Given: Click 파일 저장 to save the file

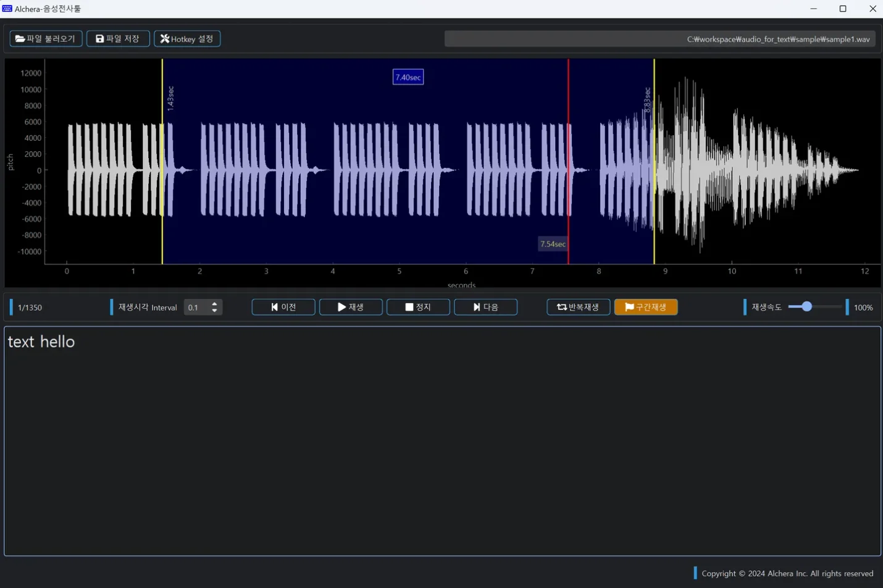Looking at the screenshot, I should pyautogui.click(x=118, y=39).
